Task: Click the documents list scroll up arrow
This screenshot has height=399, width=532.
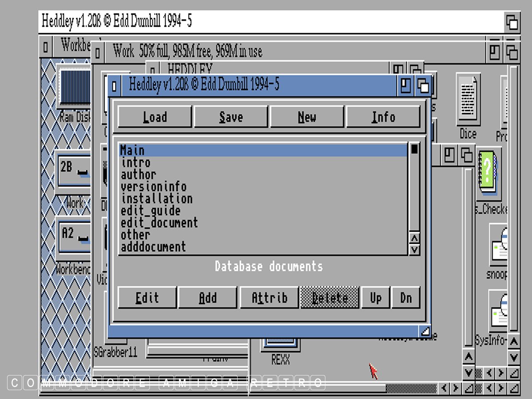Action: click(414, 239)
